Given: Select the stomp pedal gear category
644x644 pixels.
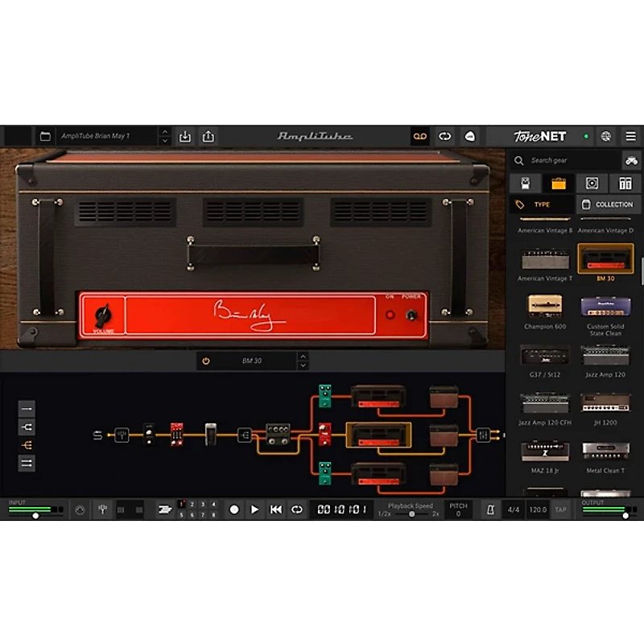Looking at the screenshot, I should click(x=526, y=184).
